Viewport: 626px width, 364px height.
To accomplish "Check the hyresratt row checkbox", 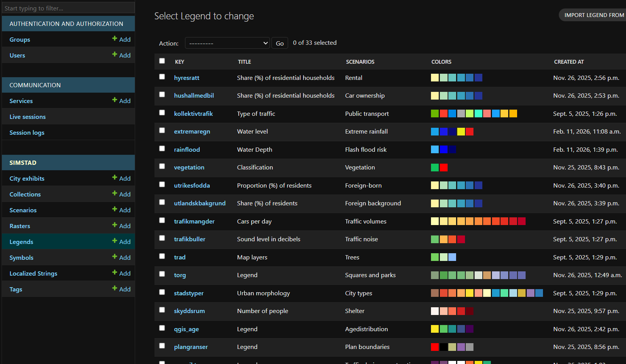I will (x=162, y=76).
